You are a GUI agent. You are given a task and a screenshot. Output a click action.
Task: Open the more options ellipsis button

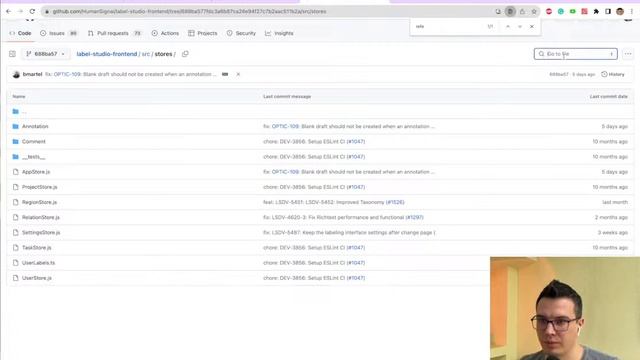[x=628, y=54]
